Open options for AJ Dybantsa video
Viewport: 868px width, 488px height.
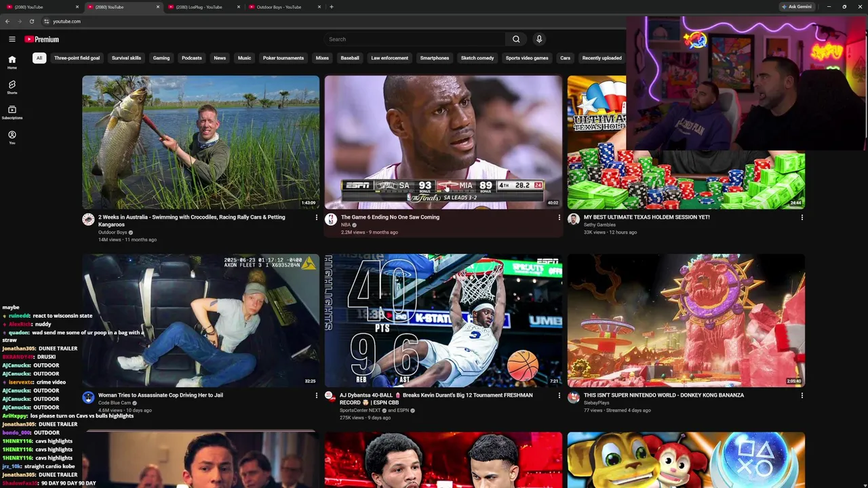(559, 395)
